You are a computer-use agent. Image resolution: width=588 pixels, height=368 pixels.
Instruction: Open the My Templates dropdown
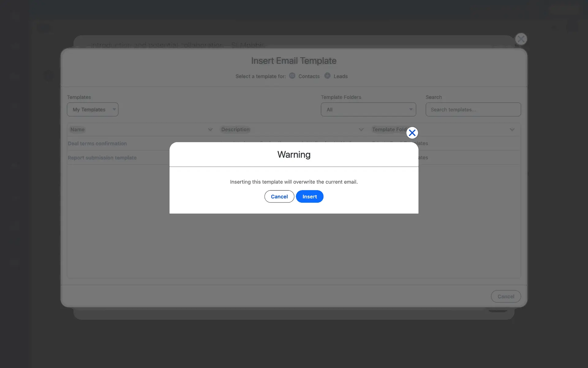click(x=92, y=109)
